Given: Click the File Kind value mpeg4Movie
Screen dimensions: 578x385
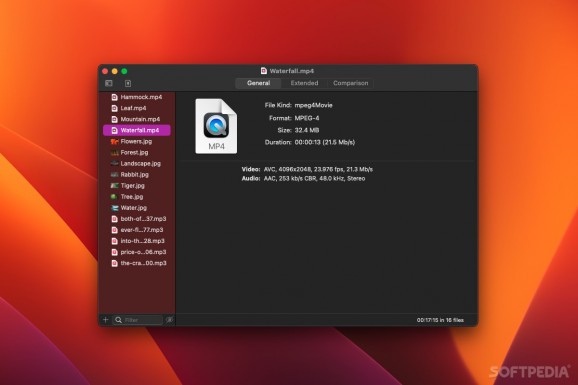Looking at the screenshot, I should [313, 105].
